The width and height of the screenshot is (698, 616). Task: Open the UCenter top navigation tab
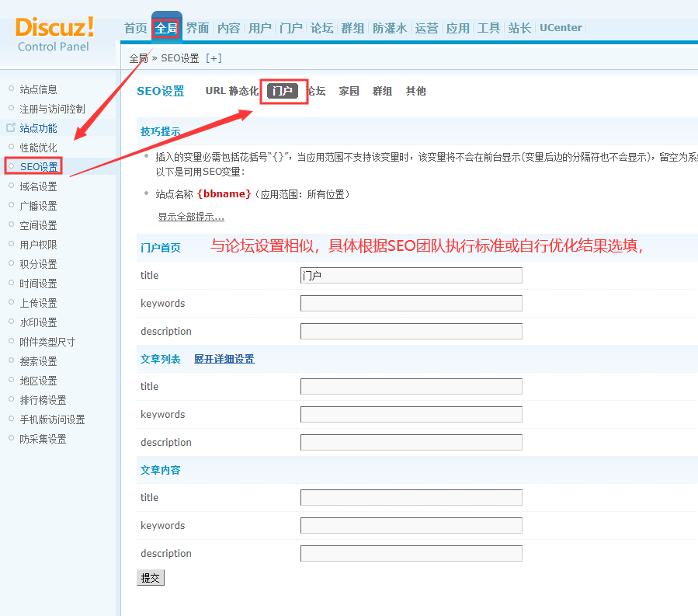coord(561,28)
